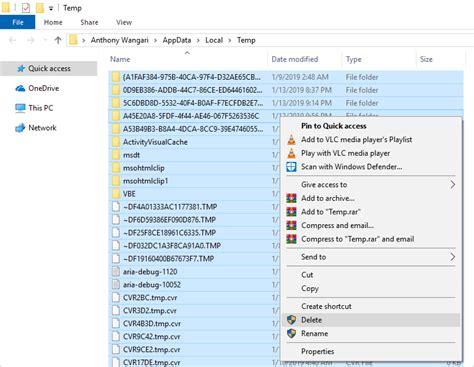Image resolution: width=474 pixels, height=367 pixels.
Task: Choose Delete from the context menu
Action: (371, 320)
